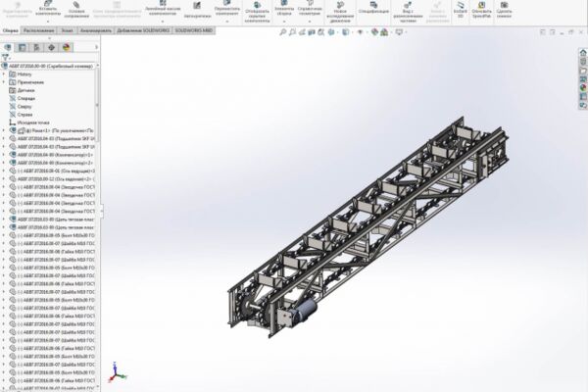Click the feature tree vertical scrollbar
This screenshot has height=392, width=588.
(x=97, y=105)
